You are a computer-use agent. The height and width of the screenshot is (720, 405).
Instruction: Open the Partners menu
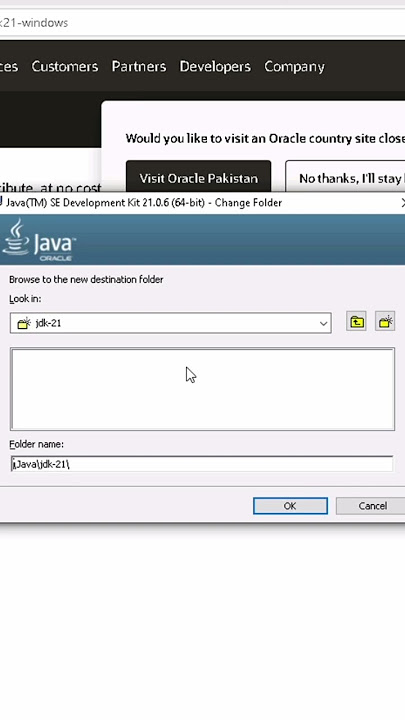(139, 67)
